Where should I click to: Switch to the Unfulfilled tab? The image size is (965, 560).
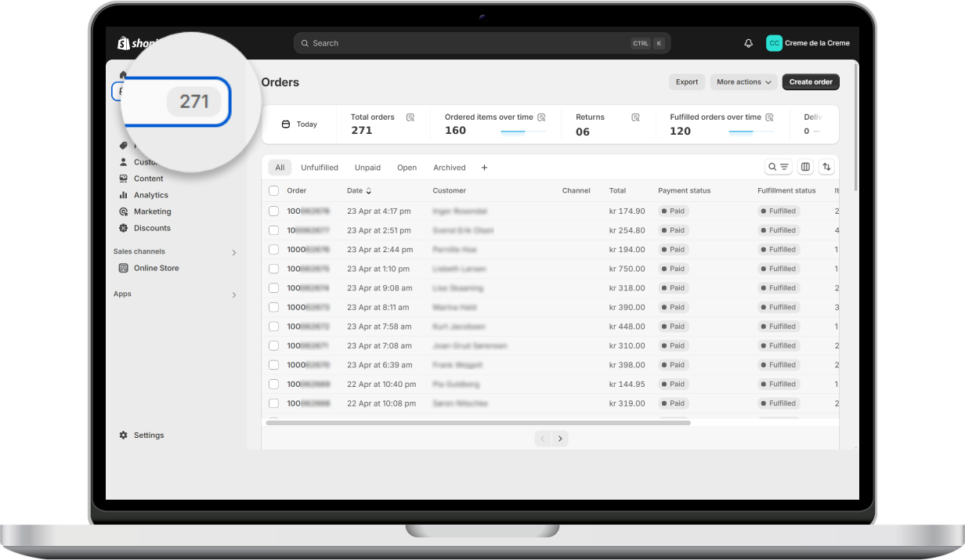pos(320,168)
